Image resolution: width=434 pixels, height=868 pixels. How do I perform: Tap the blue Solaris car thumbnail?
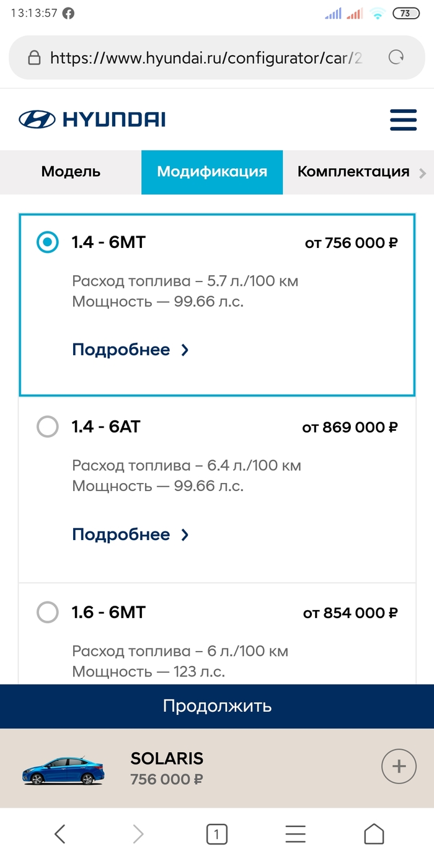[x=64, y=770]
